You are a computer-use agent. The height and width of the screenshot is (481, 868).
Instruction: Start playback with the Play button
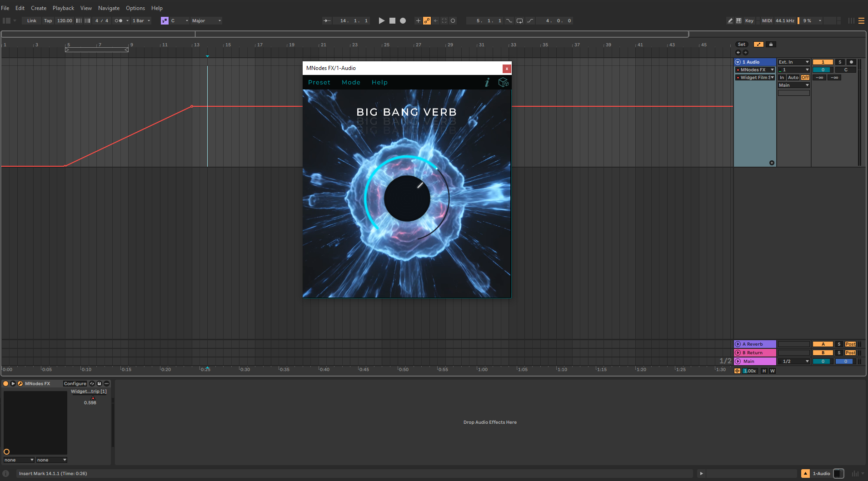(x=382, y=21)
